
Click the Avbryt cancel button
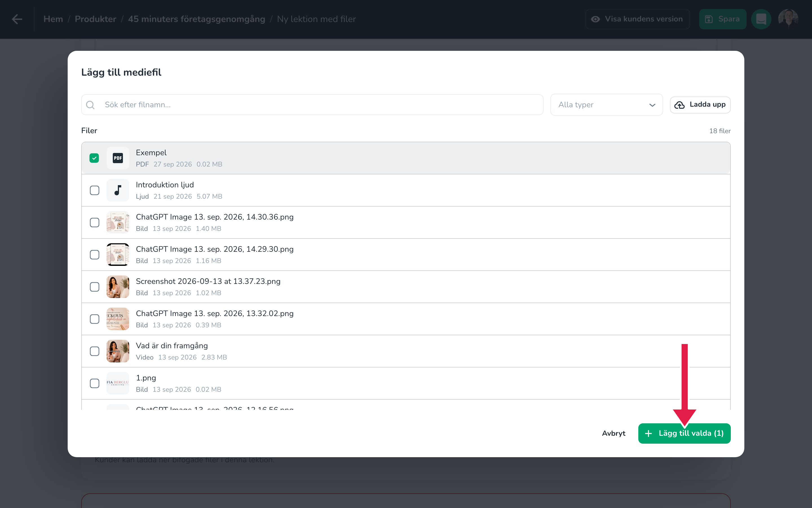[613, 433]
